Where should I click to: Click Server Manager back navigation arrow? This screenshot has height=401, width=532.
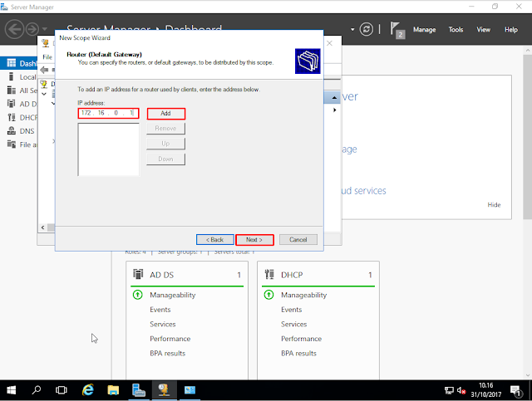(14, 30)
